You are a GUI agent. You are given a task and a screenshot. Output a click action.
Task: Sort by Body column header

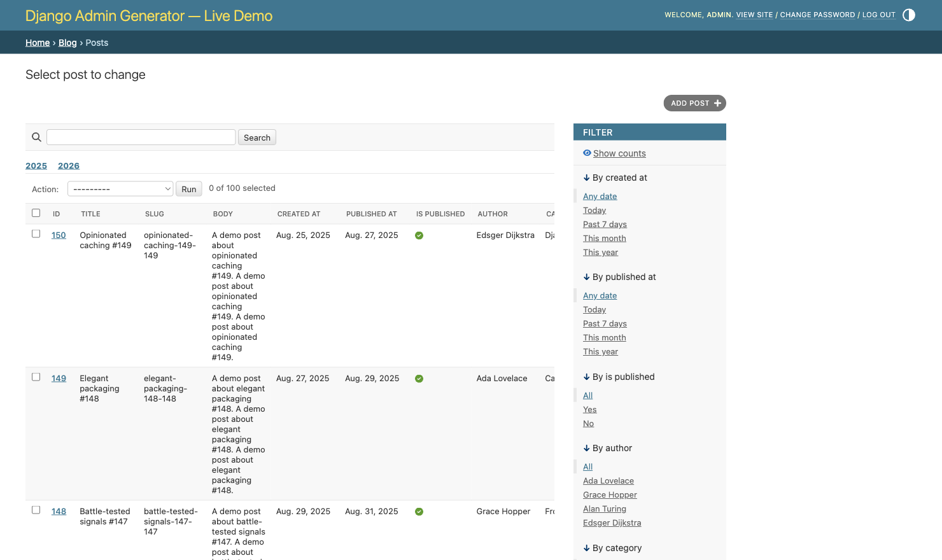pos(223,214)
